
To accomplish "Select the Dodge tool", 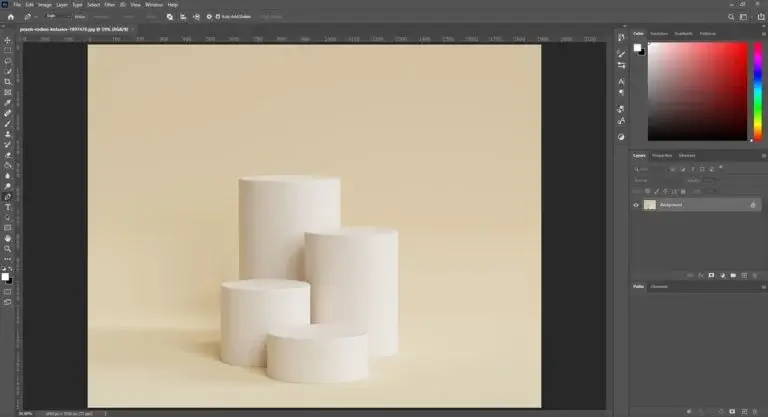I will point(8,186).
